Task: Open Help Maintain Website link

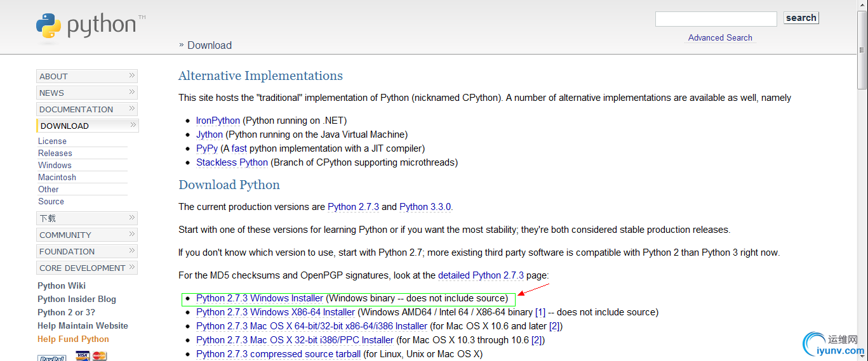Action: (83, 325)
